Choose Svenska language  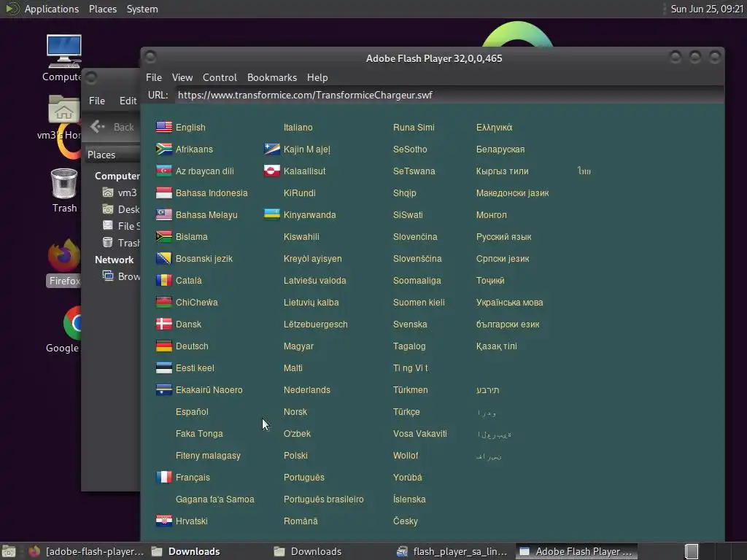tap(410, 324)
